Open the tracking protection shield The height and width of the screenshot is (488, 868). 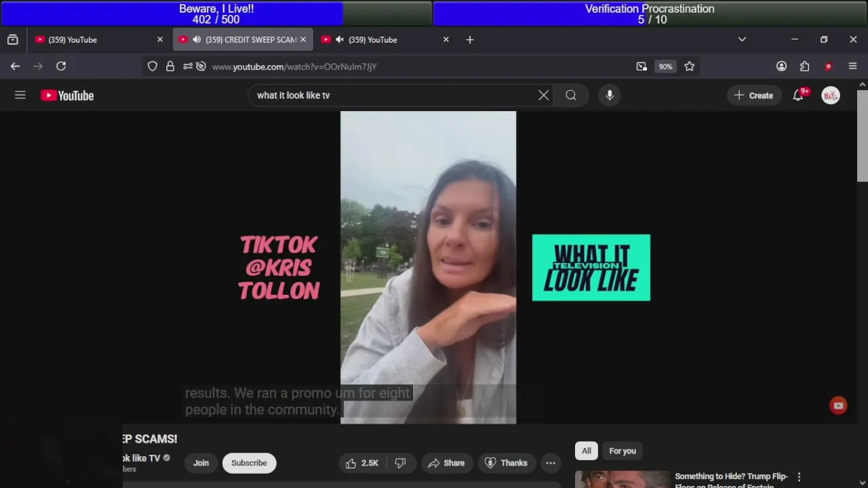click(x=153, y=66)
